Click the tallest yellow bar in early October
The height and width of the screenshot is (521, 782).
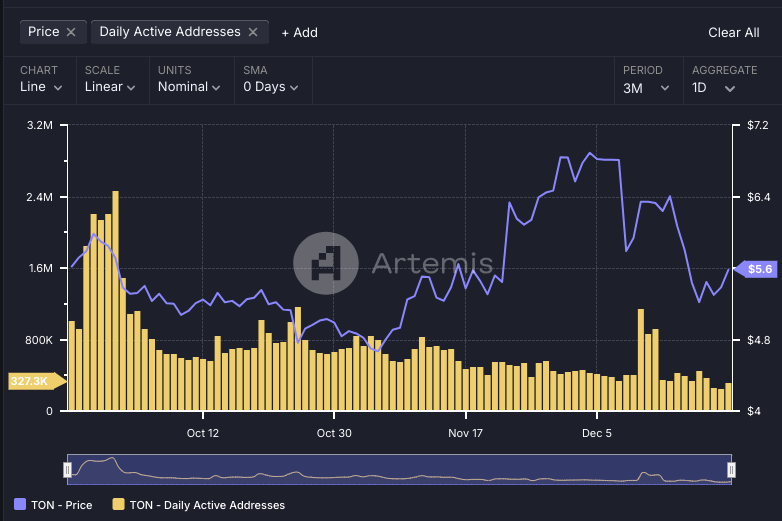[115, 300]
